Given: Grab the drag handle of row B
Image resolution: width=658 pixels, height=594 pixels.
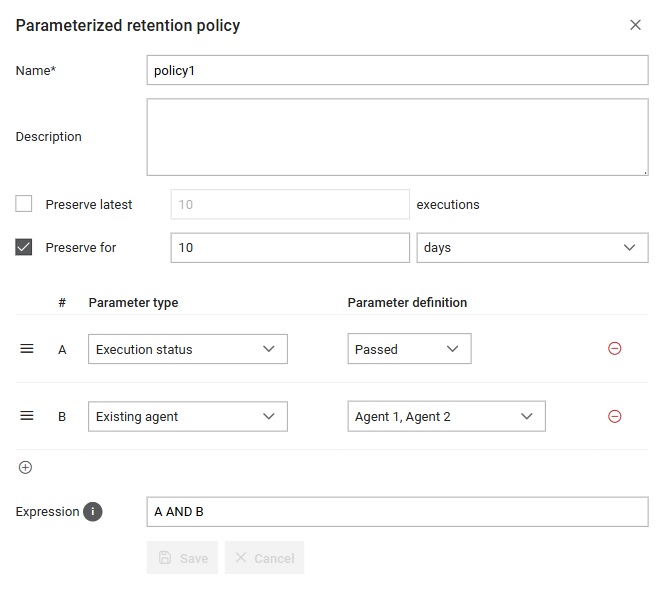Looking at the screenshot, I should coord(27,416).
